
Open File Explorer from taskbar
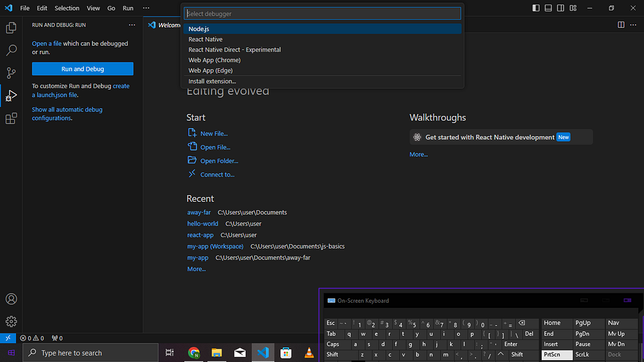point(217,352)
